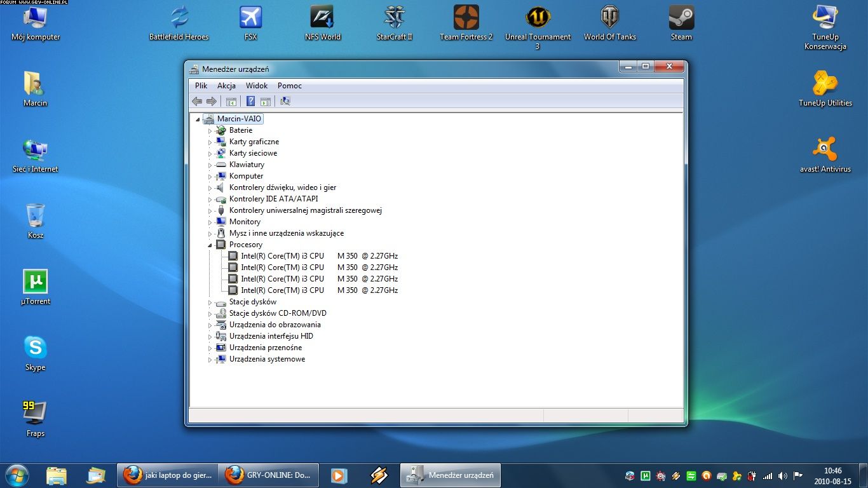Screen dimensions: 868x488
Task: Open the Kosz recycle bin
Action: tap(36, 221)
